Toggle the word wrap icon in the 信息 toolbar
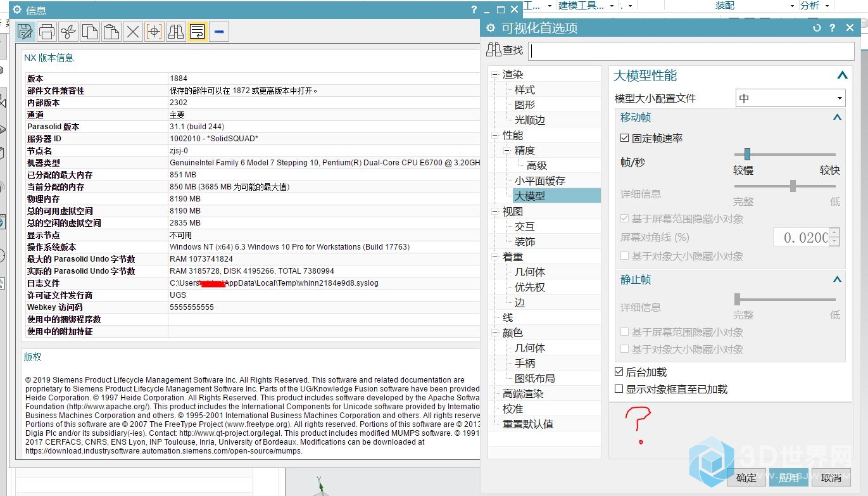Viewport: 868px width, 496px height. pos(198,31)
